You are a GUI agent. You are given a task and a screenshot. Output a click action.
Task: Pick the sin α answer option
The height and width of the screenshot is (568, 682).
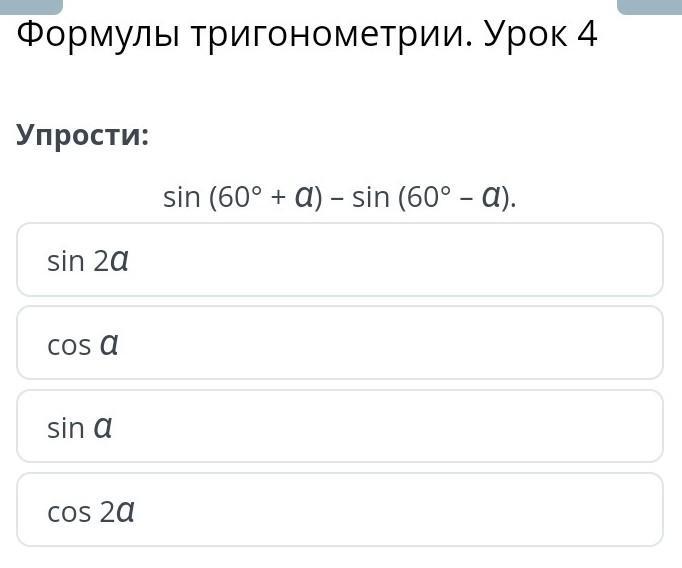(x=340, y=426)
